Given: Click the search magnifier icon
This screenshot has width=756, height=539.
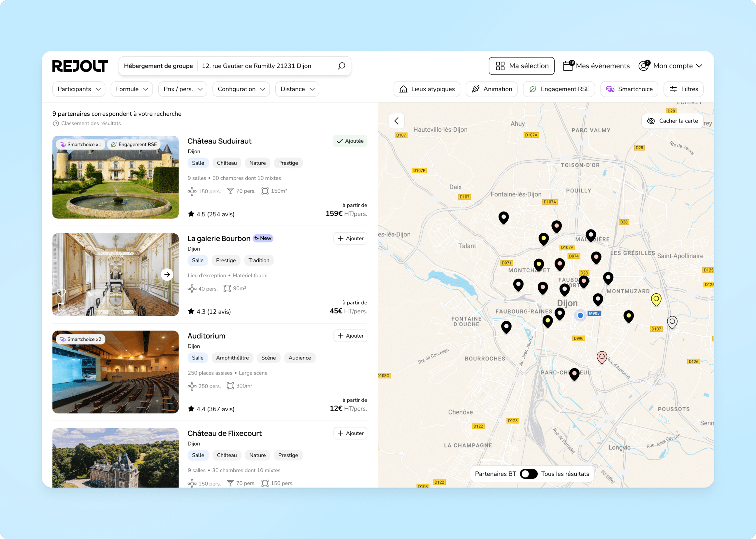Looking at the screenshot, I should click(341, 66).
